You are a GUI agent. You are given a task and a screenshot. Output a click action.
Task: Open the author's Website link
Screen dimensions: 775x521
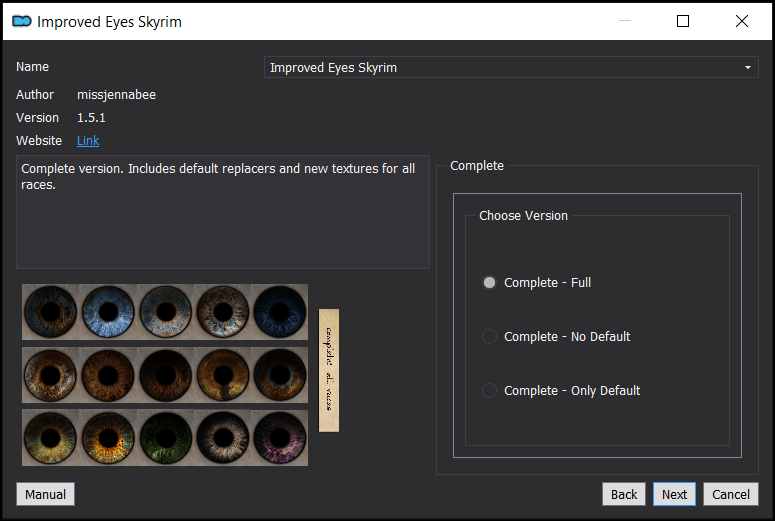pos(88,141)
